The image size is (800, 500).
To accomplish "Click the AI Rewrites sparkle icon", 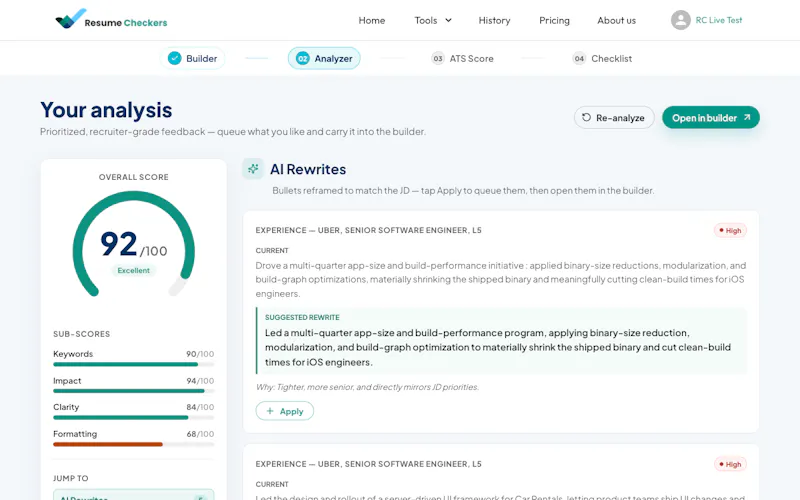I will pyautogui.click(x=253, y=169).
